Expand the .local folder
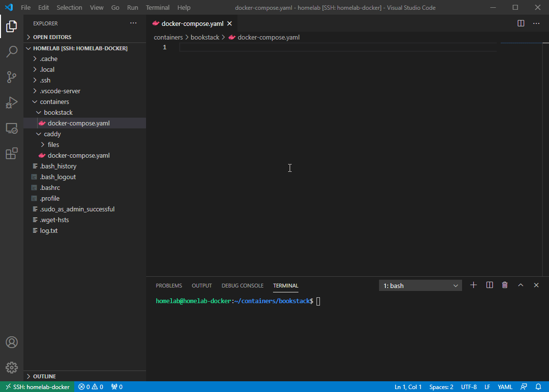 (84, 69)
